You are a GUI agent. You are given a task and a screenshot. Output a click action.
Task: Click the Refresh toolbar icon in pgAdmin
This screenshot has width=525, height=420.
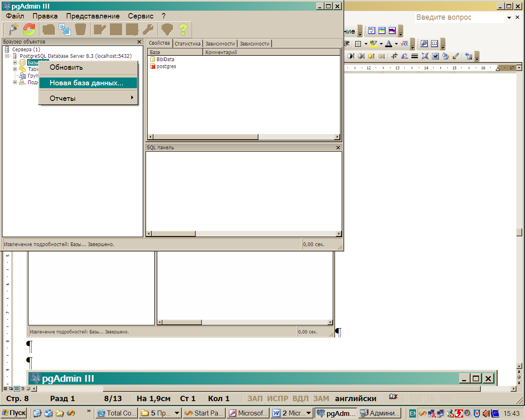pos(29,30)
